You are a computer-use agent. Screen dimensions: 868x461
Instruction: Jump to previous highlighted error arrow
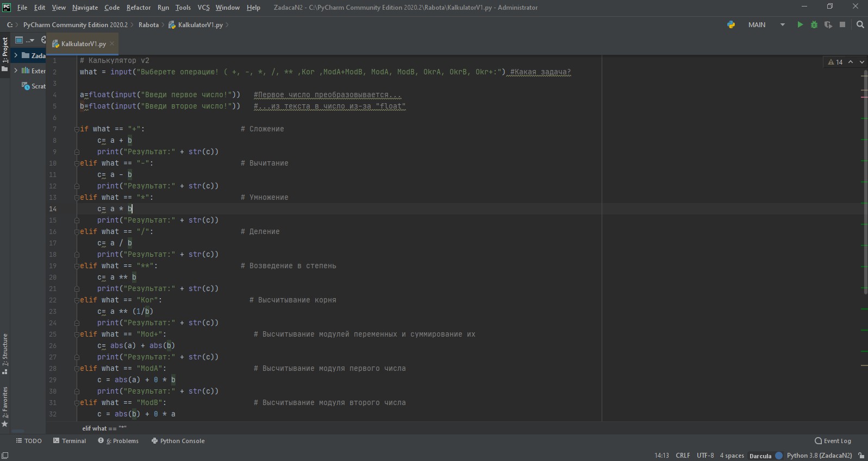tap(851, 62)
